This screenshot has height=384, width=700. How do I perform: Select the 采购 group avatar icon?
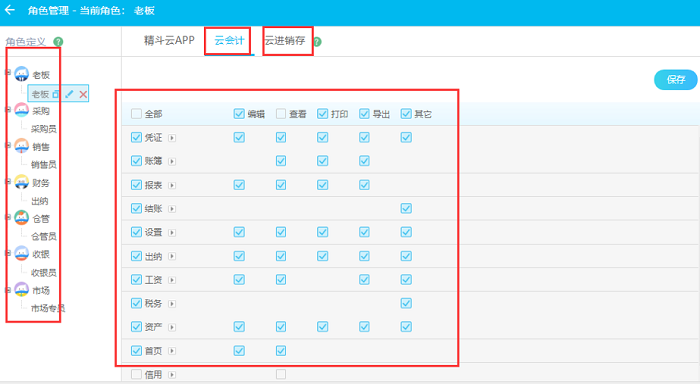click(21, 110)
